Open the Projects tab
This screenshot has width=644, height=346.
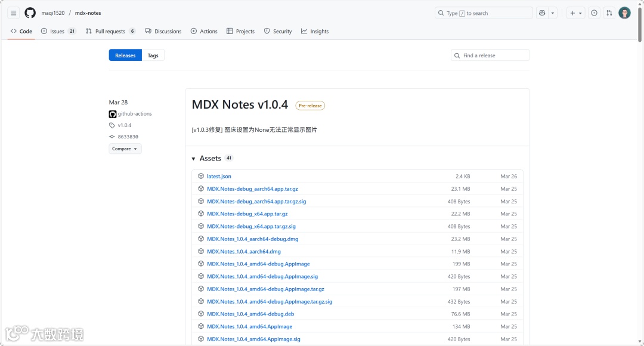241,31
